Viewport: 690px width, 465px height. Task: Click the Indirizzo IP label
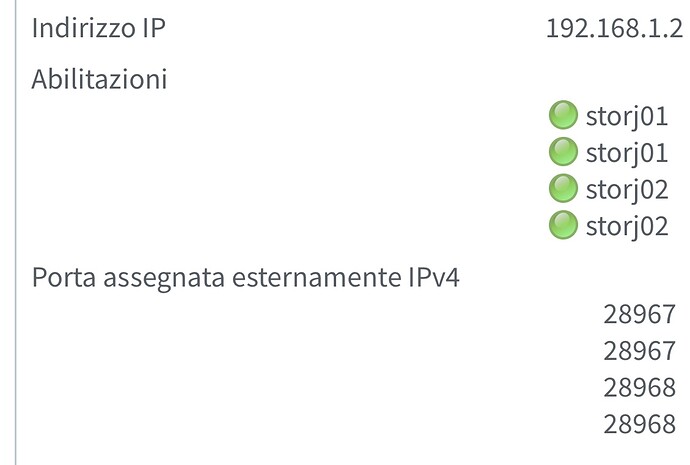[x=98, y=28]
